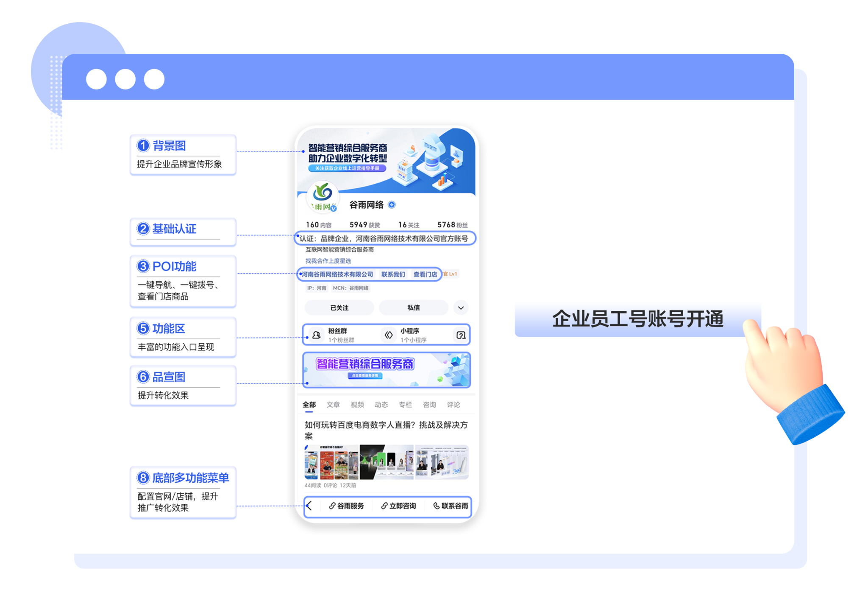Tap the 160 内容 content count
The height and width of the screenshot is (604, 868).
319,225
